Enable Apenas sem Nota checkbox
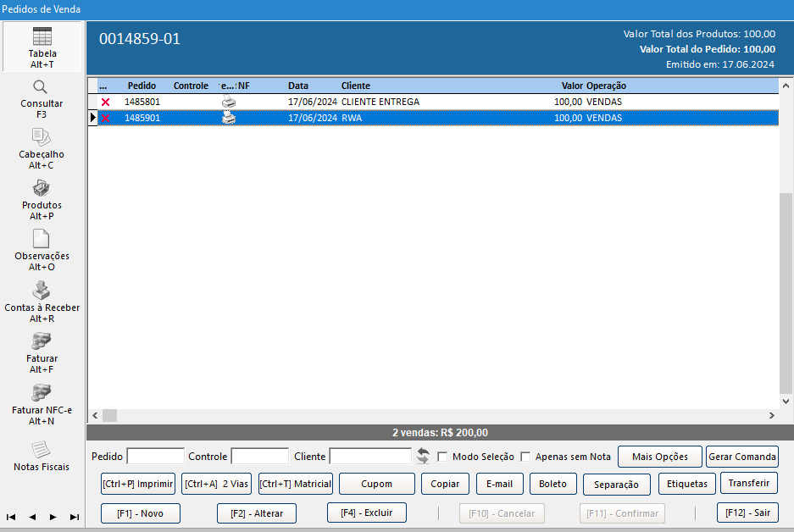This screenshot has width=794, height=532. click(525, 457)
